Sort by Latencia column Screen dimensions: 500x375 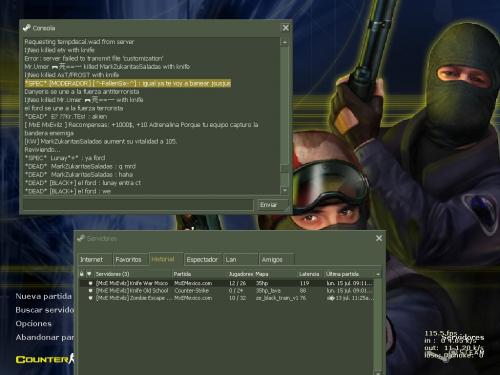click(x=310, y=274)
